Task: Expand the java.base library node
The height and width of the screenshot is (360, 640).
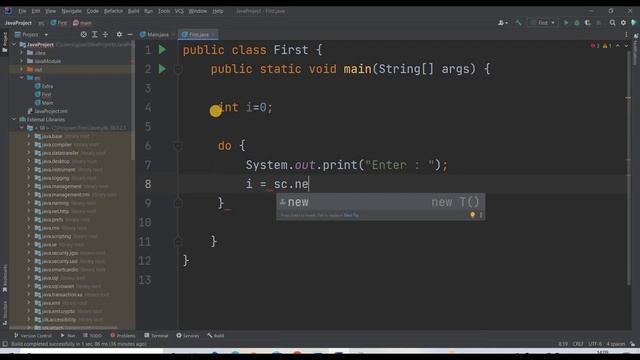Action: pyautogui.click(x=29, y=136)
